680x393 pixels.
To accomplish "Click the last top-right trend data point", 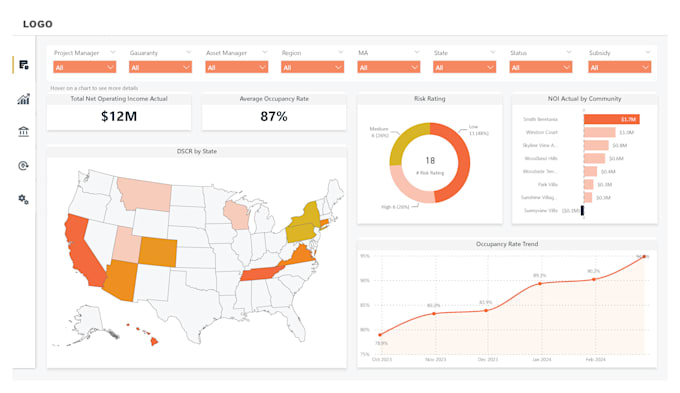I will coord(644,256).
